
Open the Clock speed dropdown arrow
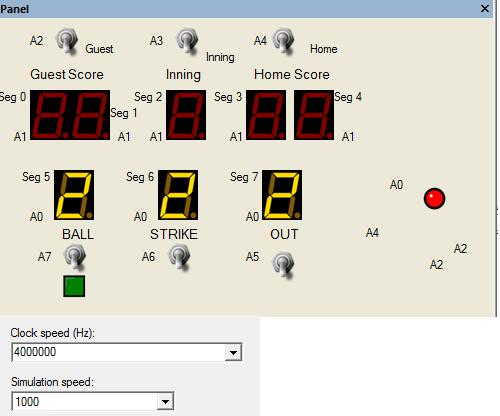pyautogui.click(x=233, y=352)
